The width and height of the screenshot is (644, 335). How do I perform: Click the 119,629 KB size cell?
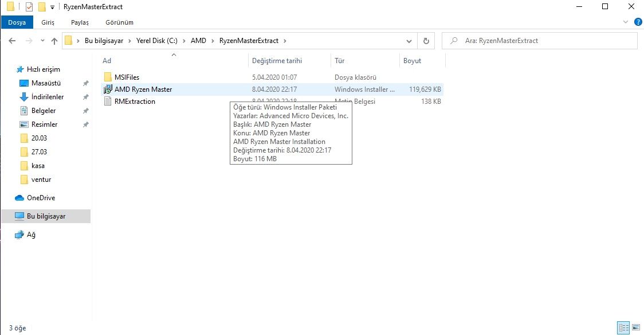[425, 89]
